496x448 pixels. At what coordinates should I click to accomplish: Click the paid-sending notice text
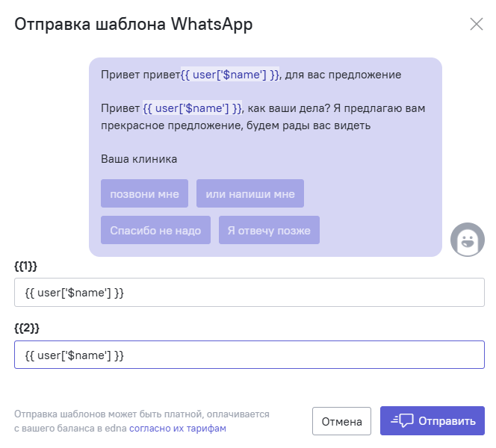tap(142, 421)
